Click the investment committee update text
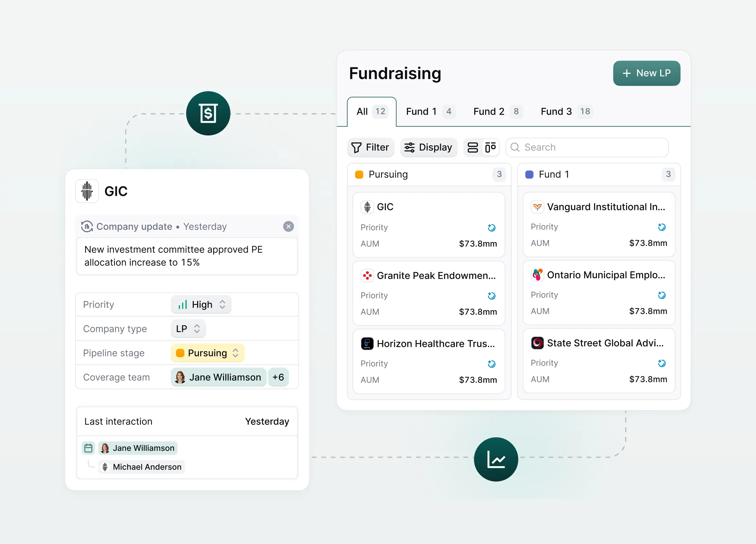This screenshot has width=756, height=544. (173, 256)
